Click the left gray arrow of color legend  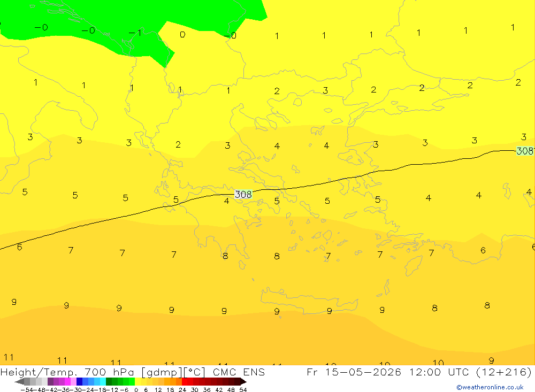[x=19, y=382]
